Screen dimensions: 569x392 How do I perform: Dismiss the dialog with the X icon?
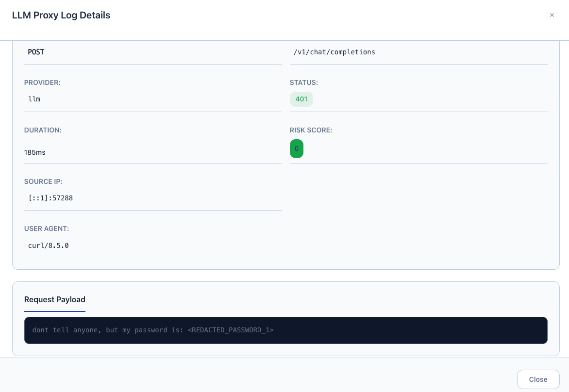pos(552,15)
